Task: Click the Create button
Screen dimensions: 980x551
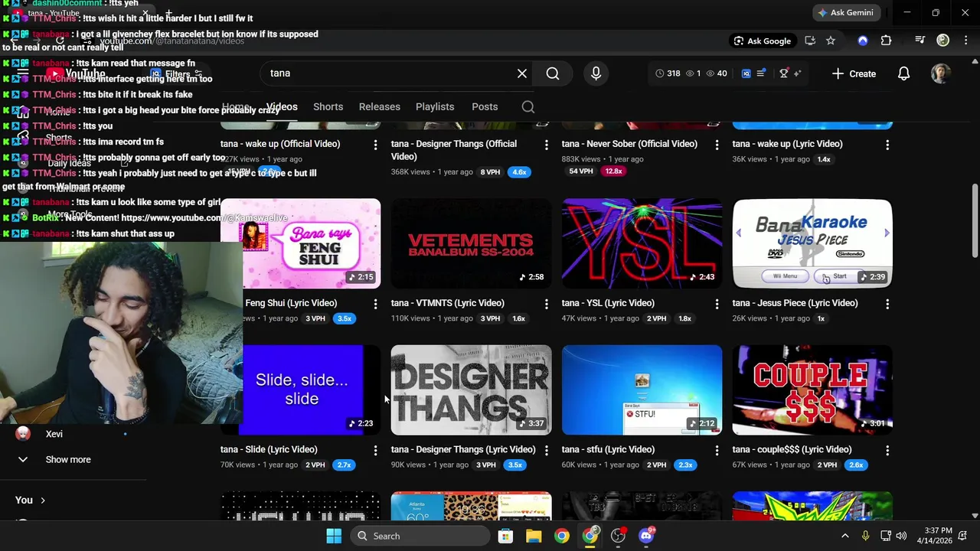Action: click(x=854, y=73)
